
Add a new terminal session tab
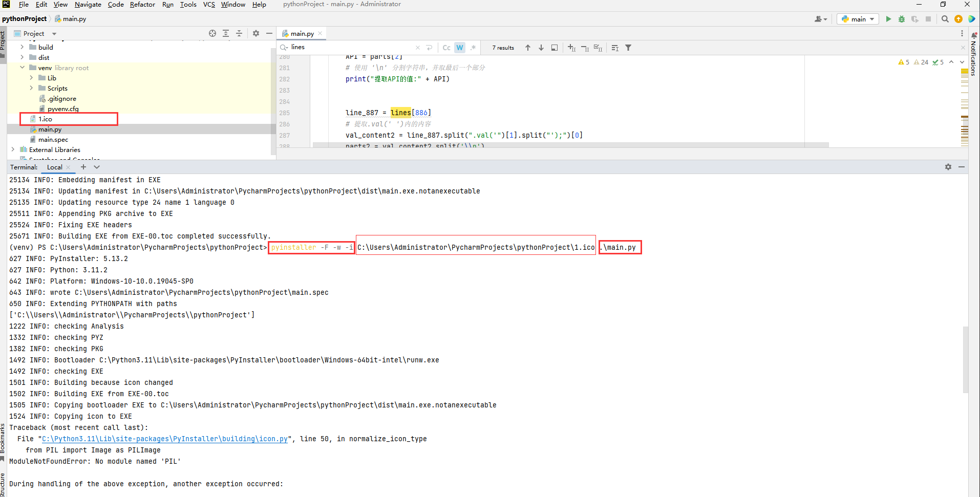83,167
